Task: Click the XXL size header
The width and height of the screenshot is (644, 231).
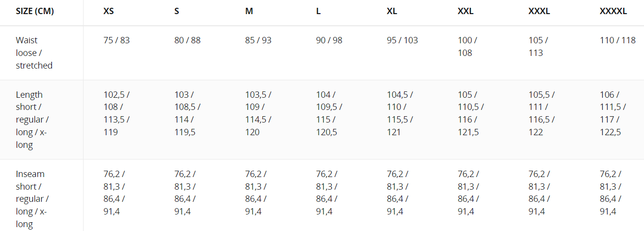Action: click(x=465, y=11)
